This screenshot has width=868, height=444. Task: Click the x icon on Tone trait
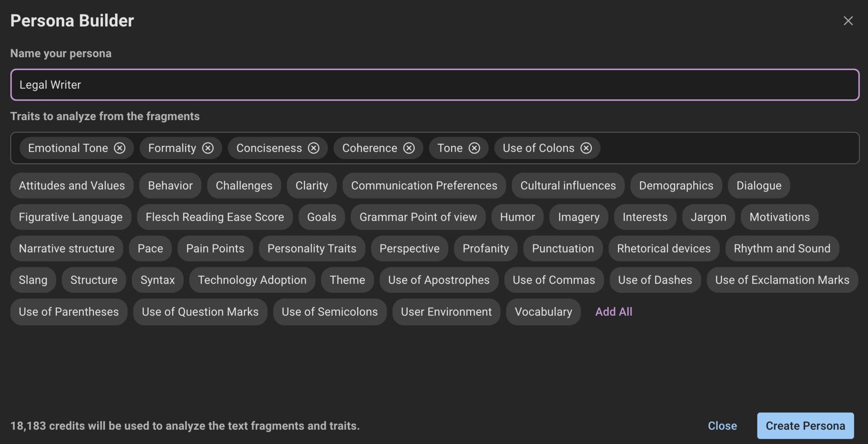(474, 148)
